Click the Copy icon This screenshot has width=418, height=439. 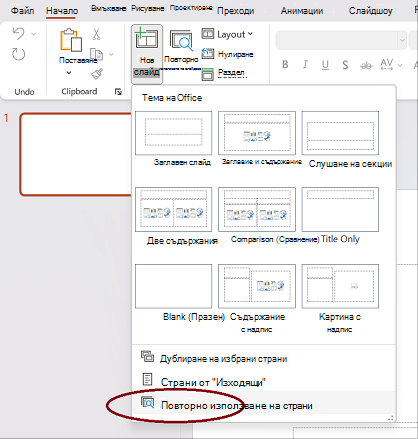[x=96, y=54]
